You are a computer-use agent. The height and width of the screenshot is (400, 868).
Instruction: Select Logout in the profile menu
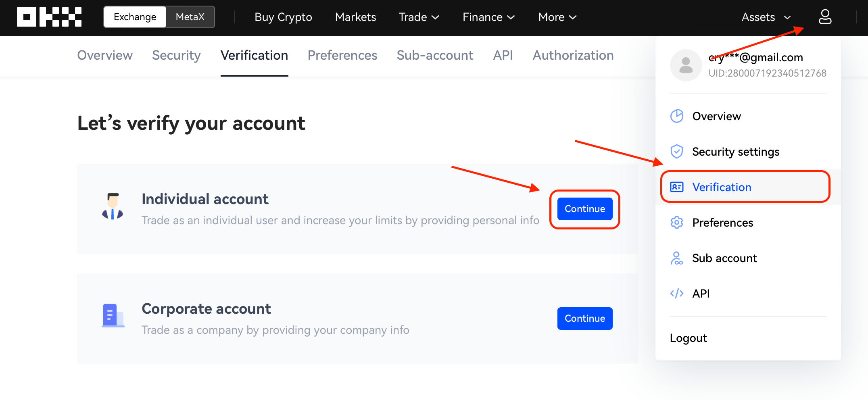click(688, 338)
